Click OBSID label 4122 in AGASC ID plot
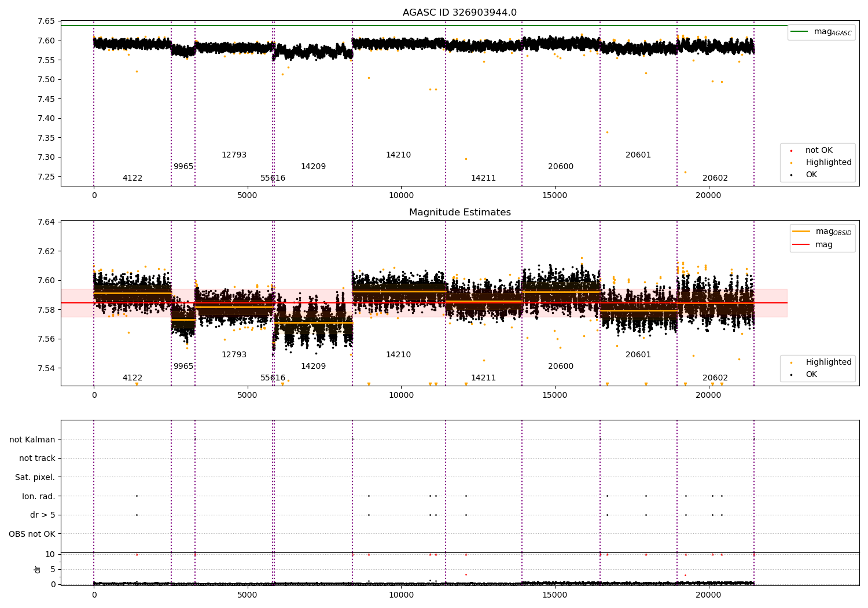 coord(133,178)
